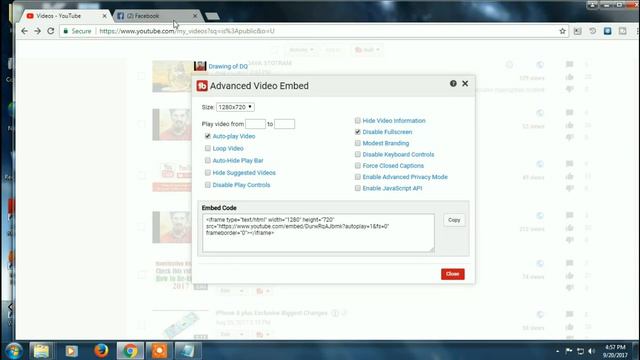Screen dimensions: 640x360
Task: Check Disable Keyboard Controls option
Action: point(358,154)
